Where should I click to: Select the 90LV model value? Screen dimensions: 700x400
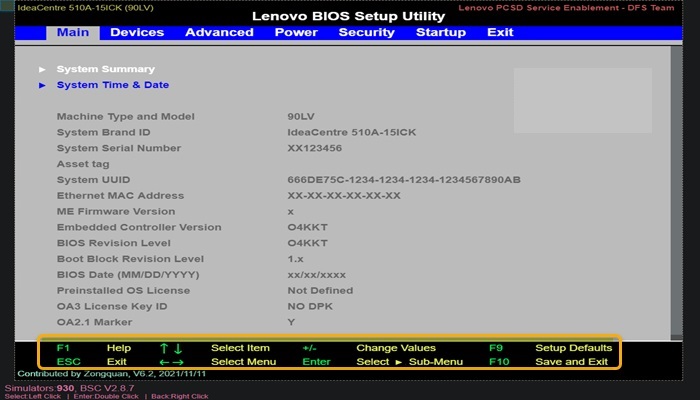301,117
